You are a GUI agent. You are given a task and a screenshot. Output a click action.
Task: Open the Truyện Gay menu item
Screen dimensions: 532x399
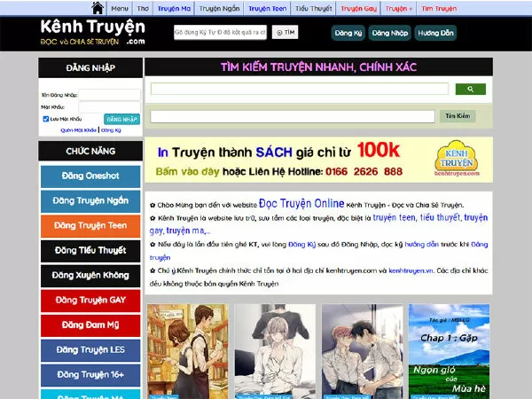point(358,9)
